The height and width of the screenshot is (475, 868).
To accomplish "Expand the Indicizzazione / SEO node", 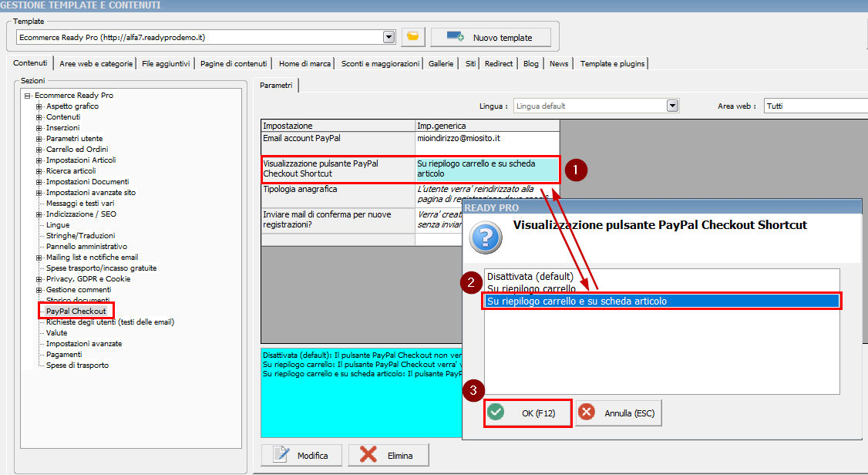I will pos(39,214).
